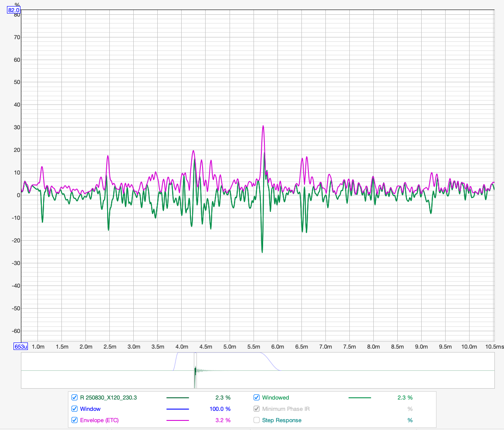Click the dark green R 250830 line sample
The image size is (504, 430).
(x=178, y=398)
